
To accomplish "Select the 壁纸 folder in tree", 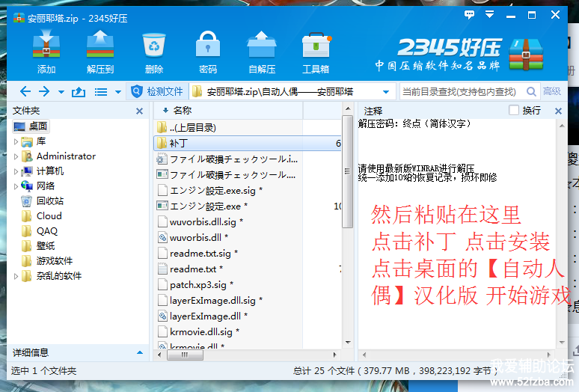I will [x=38, y=246].
